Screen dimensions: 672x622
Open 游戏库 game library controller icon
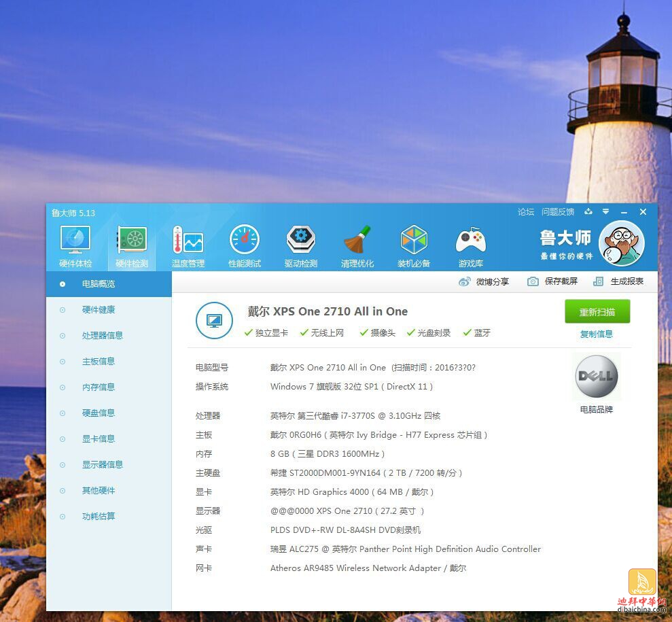click(x=471, y=247)
